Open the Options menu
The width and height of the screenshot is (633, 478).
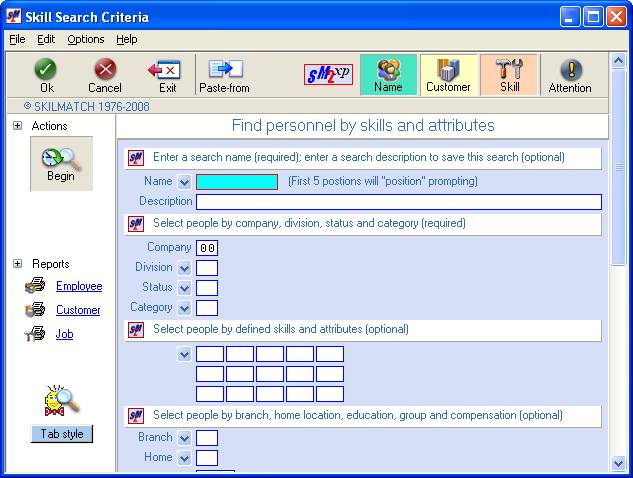coord(86,39)
